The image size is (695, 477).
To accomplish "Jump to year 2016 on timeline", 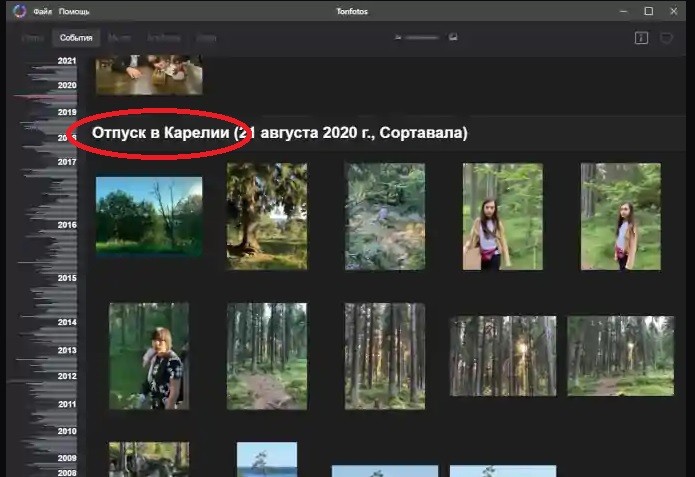I will coord(67,225).
